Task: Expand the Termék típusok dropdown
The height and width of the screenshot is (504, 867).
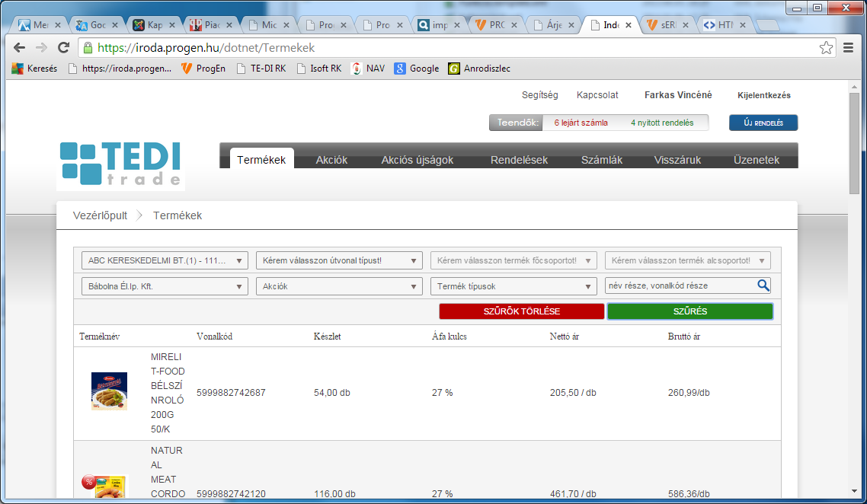Action: (513, 286)
